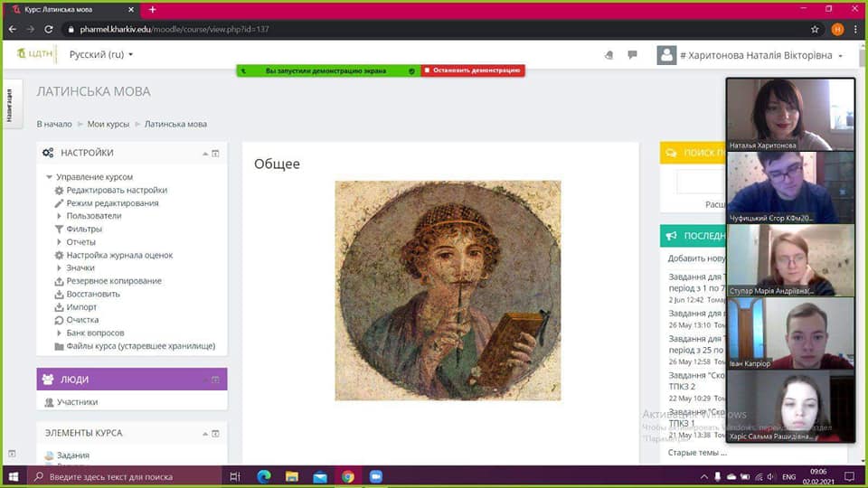Click the woman with stylus fresco image
The image size is (868, 488).
pos(448,290)
